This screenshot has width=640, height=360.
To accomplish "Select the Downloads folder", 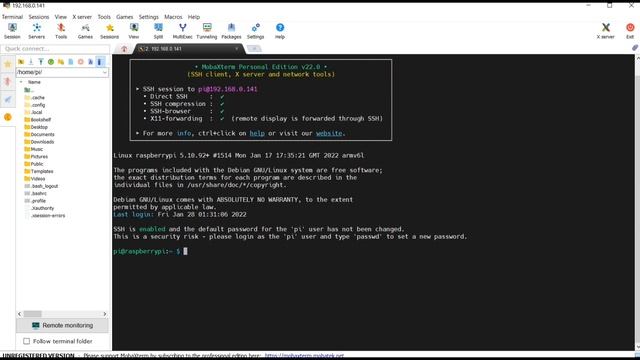I will [39, 142].
